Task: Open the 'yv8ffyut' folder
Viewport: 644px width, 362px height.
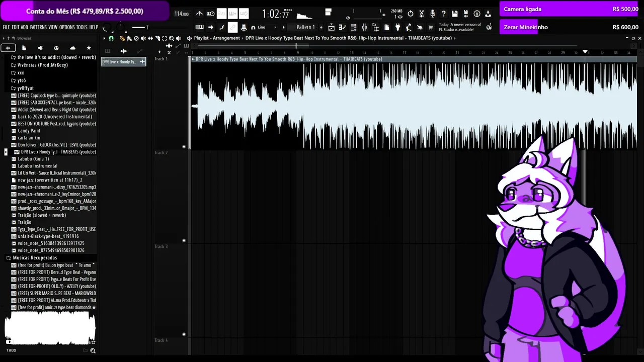Action: pyautogui.click(x=25, y=88)
